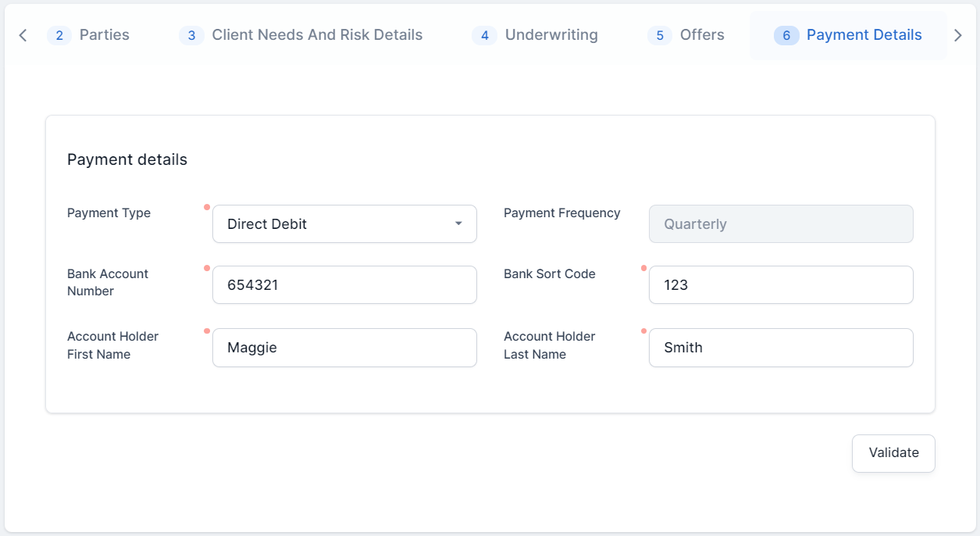The width and height of the screenshot is (980, 536).
Task: Select the Payment Details tab label
Action: click(864, 35)
